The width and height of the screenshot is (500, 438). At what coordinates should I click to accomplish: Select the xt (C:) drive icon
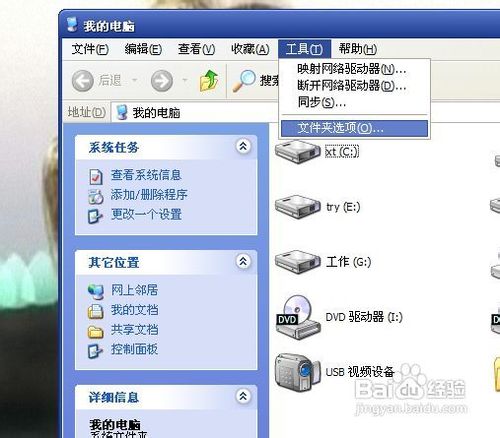297,152
